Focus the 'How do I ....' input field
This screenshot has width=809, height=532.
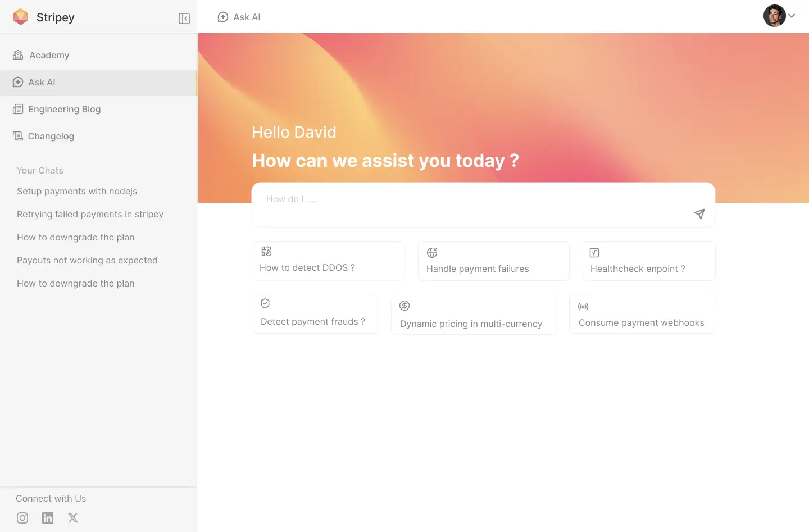(x=483, y=204)
